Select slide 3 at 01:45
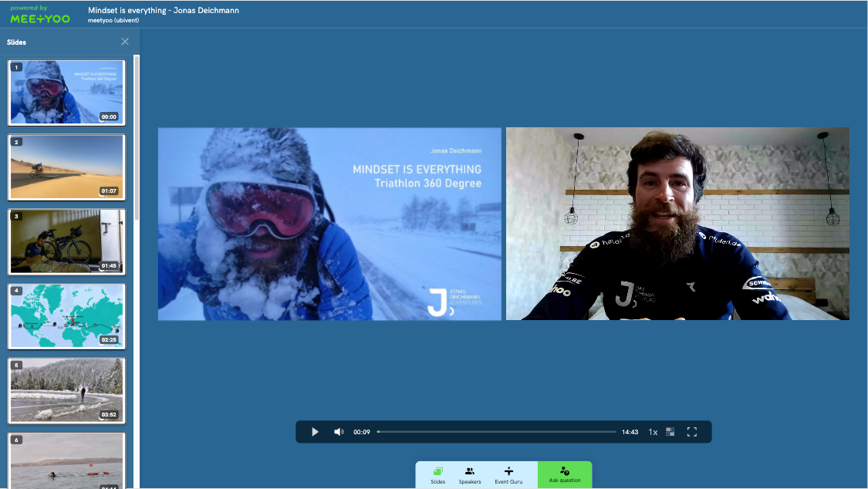 click(66, 241)
